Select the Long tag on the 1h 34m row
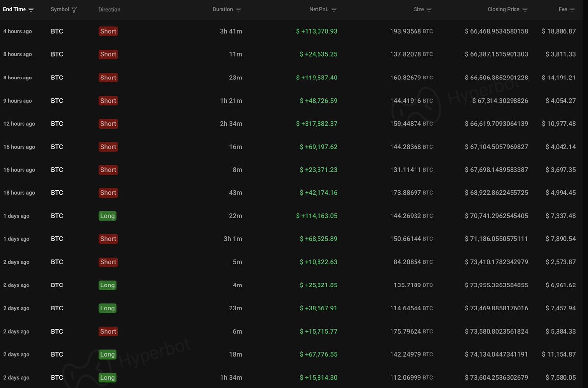 tap(107, 377)
